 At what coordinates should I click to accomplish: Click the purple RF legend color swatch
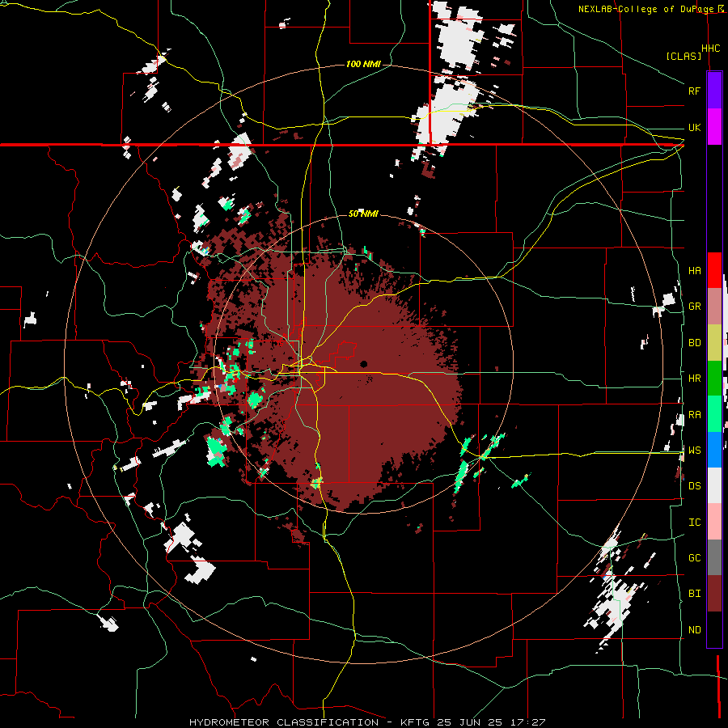(x=714, y=91)
